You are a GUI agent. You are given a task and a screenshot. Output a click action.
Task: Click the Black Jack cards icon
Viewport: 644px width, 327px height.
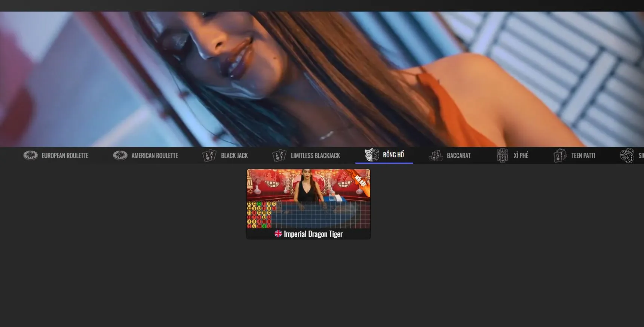[209, 155]
